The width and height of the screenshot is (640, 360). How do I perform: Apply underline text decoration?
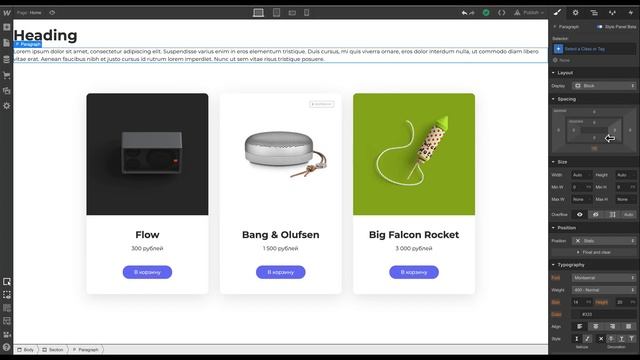[x=621, y=339]
